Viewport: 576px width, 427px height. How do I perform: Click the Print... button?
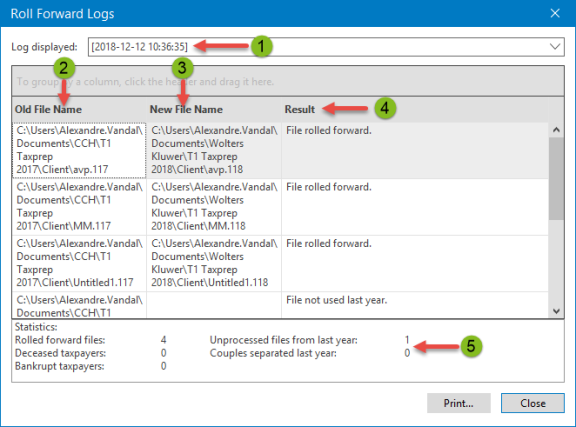tap(458, 403)
